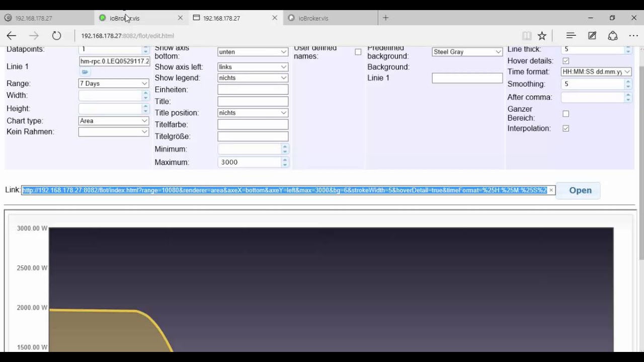Open Show axis left dropdown 'links'
The width and height of the screenshot is (644, 362).
253,67
